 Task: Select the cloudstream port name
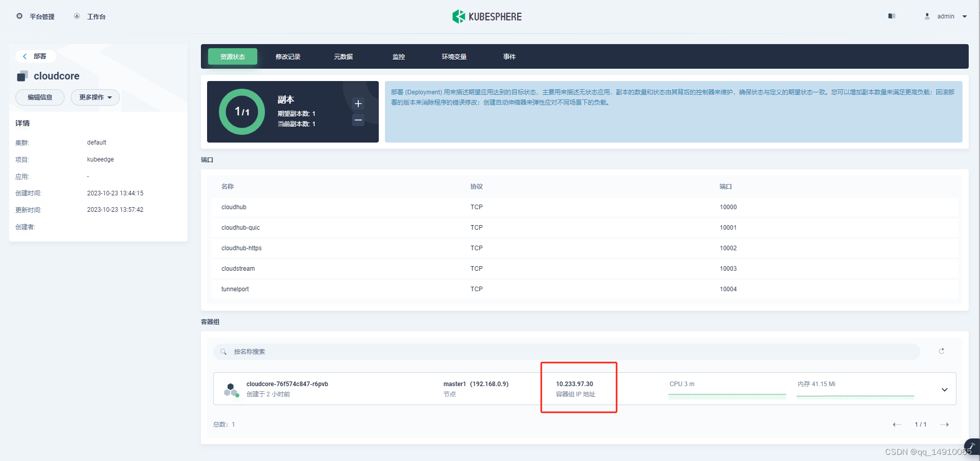(238, 269)
